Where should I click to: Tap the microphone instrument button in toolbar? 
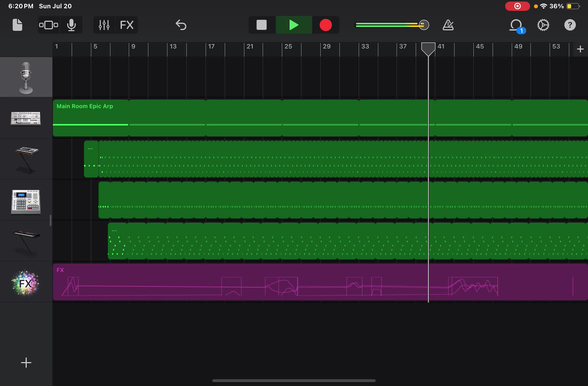[71, 25]
